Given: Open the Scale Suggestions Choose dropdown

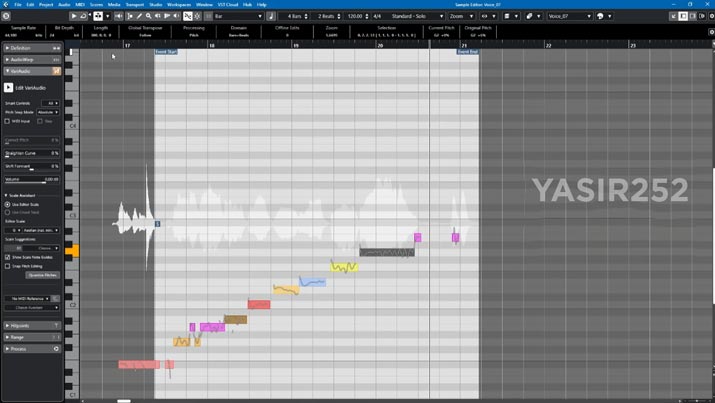Looking at the screenshot, I should pyautogui.click(x=41, y=248).
